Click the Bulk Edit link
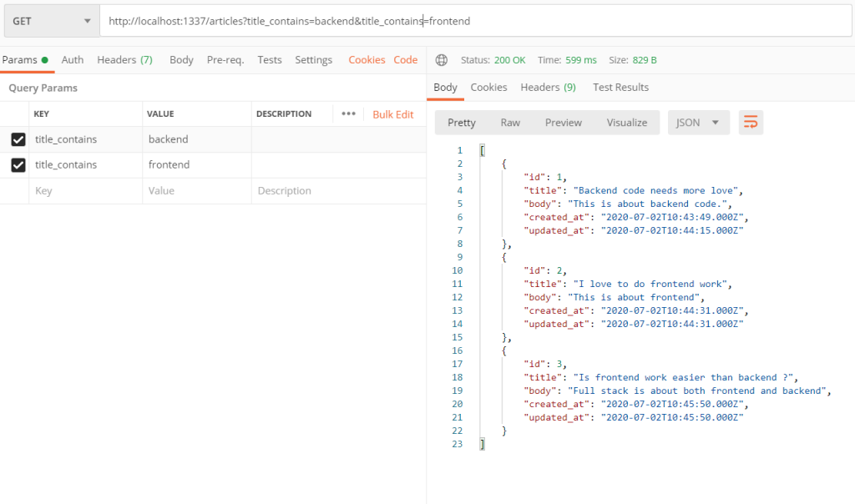 392,113
